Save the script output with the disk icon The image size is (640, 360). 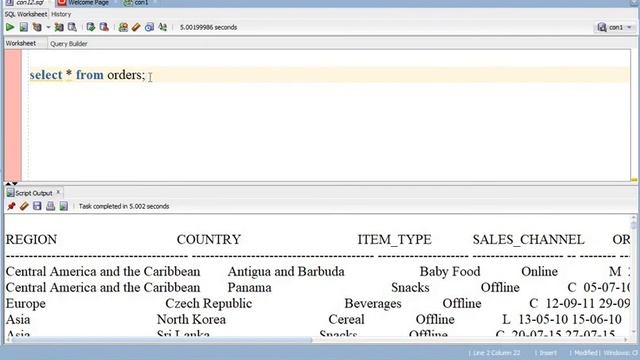(37, 206)
